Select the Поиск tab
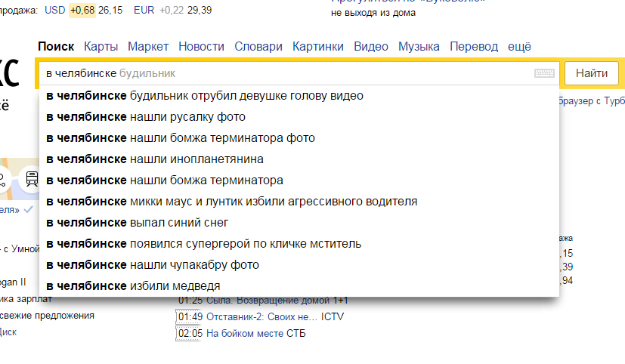625x364 pixels. click(56, 47)
